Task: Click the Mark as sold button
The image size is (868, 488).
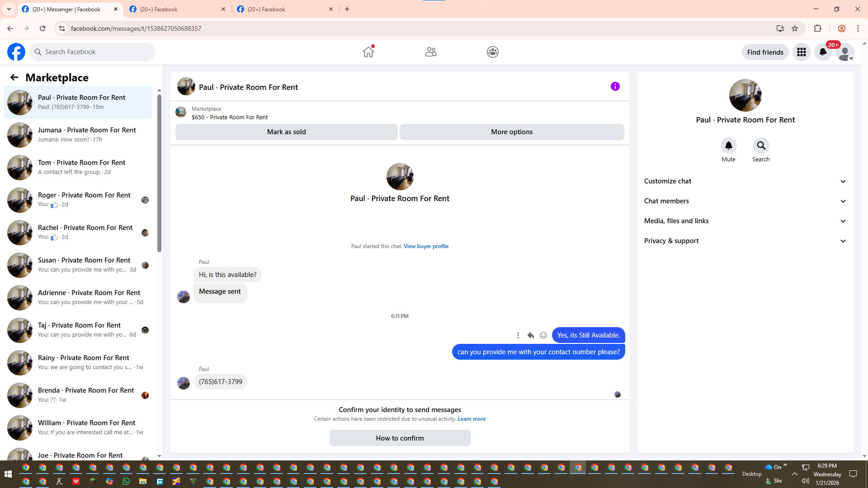Action: click(286, 132)
